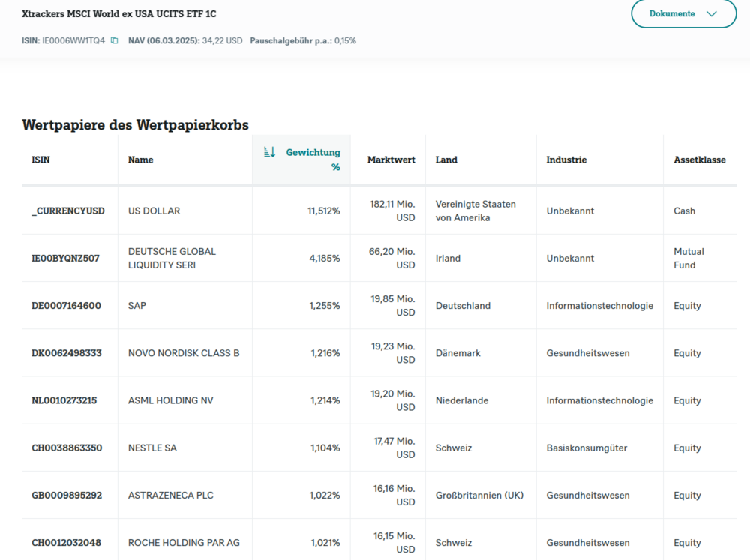The height and width of the screenshot is (560, 750).
Task: Click the Marktwert column header
Action: (x=391, y=160)
